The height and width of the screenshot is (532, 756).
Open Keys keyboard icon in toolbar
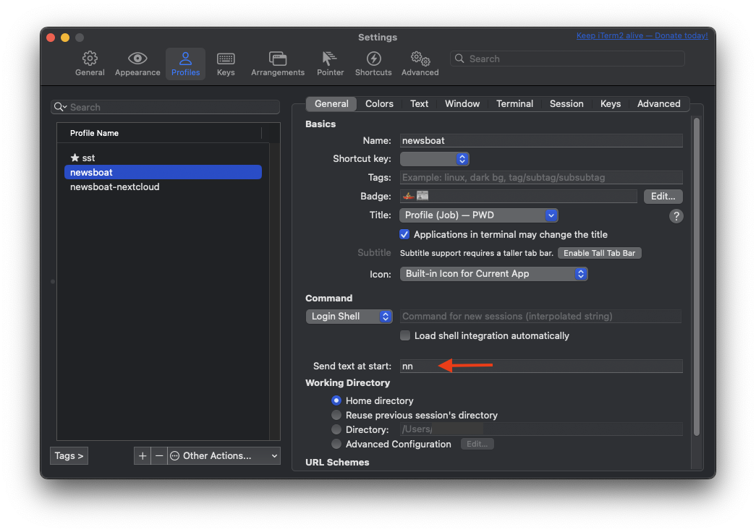point(226,59)
